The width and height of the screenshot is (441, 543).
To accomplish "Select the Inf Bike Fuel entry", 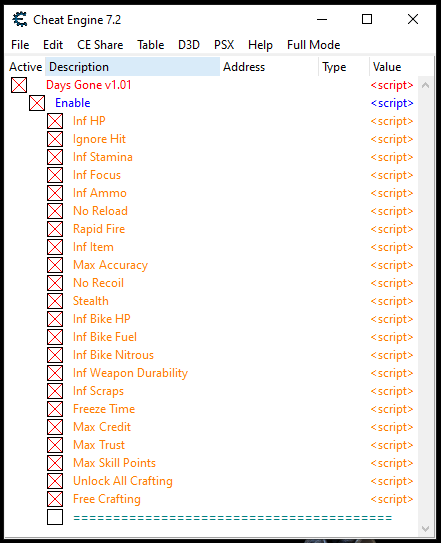I will 105,337.
